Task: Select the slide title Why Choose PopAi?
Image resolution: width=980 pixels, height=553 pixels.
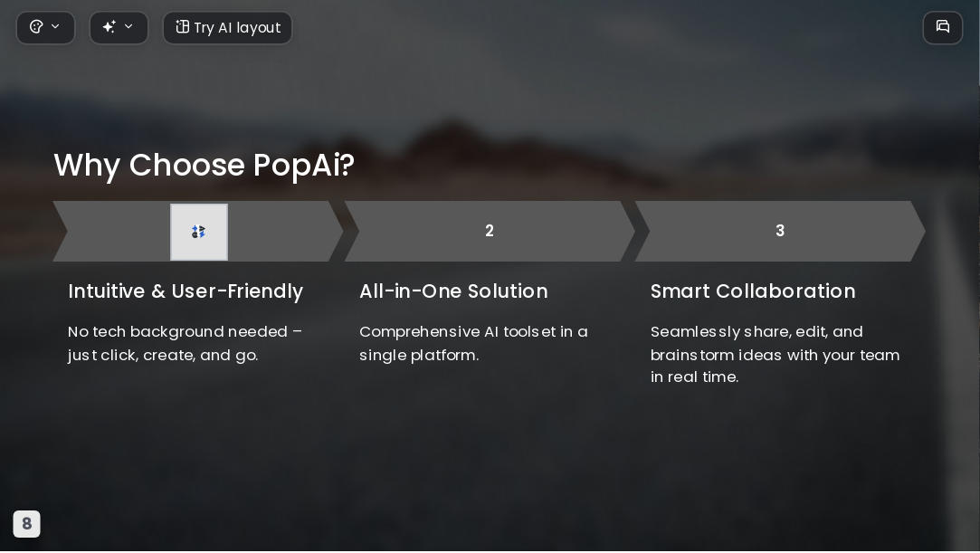Action: pyautogui.click(x=205, y=165)
